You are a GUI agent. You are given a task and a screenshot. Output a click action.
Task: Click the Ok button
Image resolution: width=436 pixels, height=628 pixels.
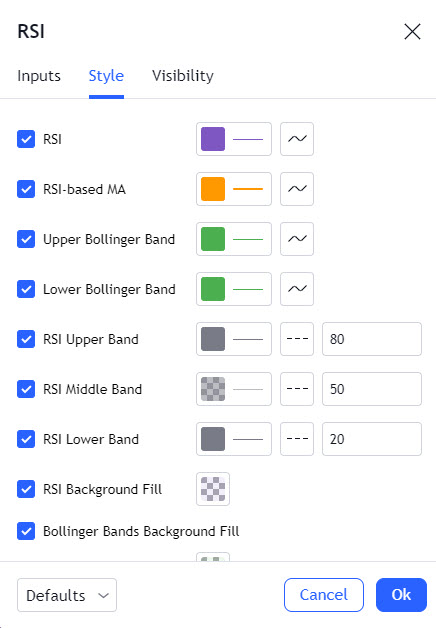pos(401,595)
